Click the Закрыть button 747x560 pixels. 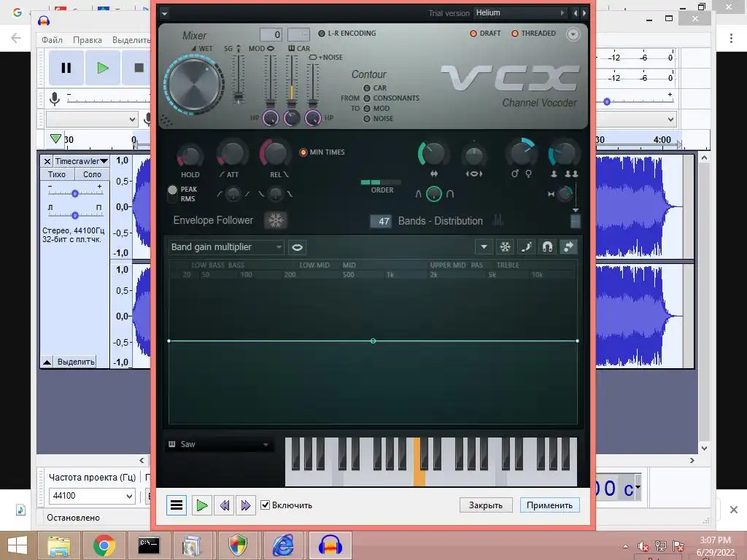click(485, 505)
